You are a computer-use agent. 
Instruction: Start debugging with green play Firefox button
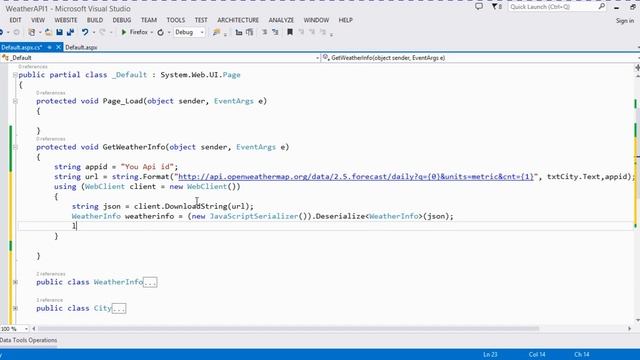click(134, 32)
